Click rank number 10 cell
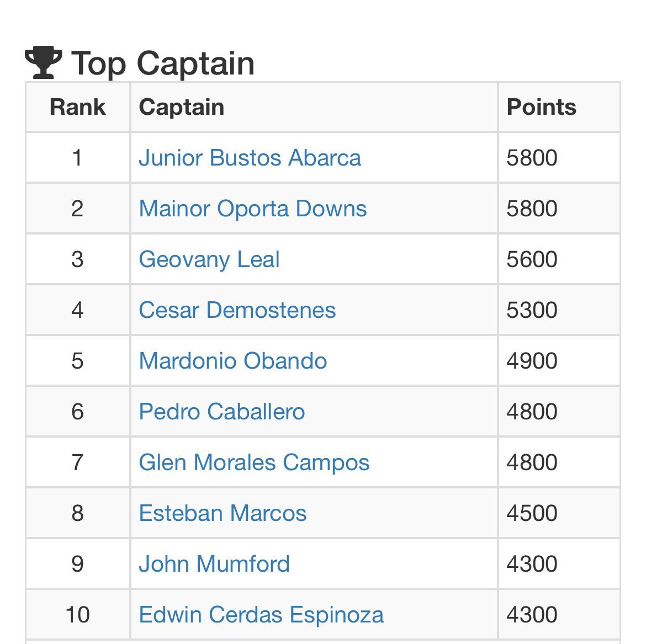The image size is (646, 644). coord(77,615)
